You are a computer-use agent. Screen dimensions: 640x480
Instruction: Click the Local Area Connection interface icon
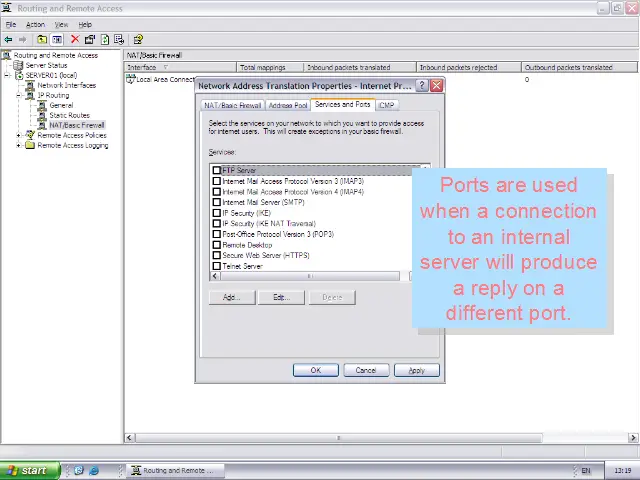click(x=131, y=79)
